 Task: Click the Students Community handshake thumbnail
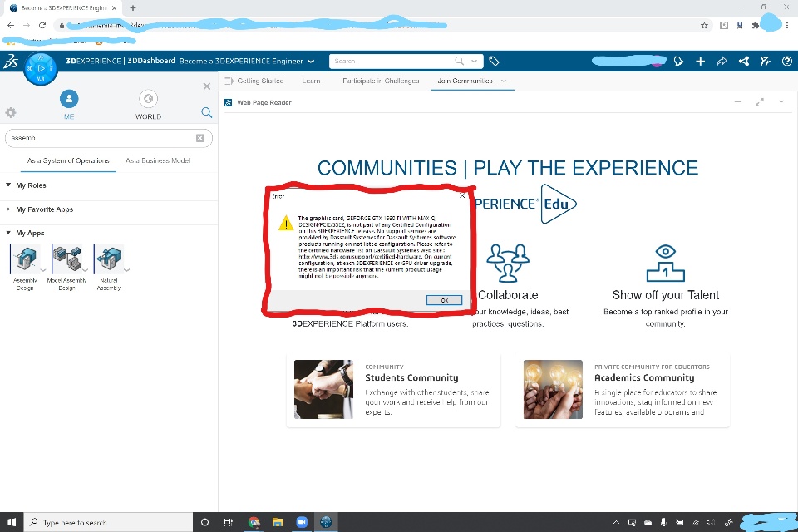tap(323, 390)
